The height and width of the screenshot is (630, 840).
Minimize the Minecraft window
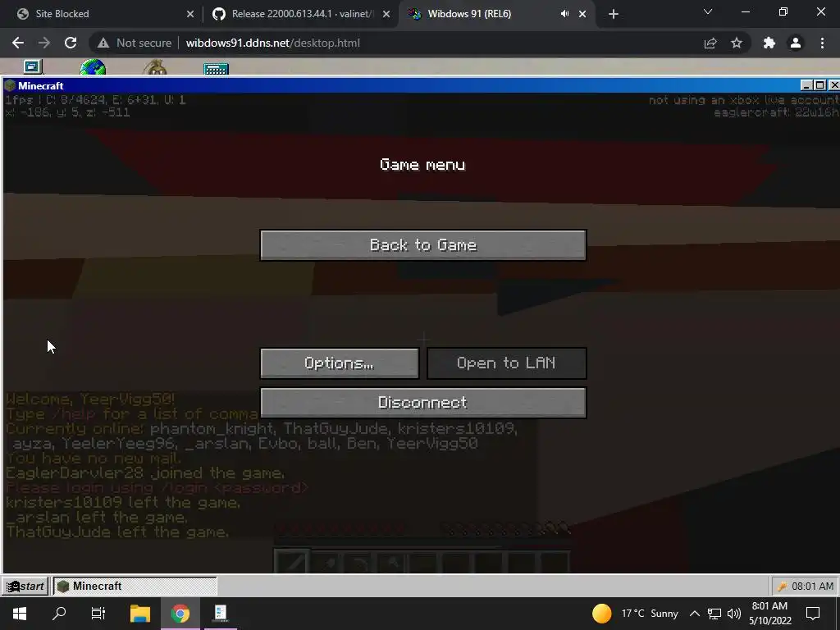click(x=806, y=85)
